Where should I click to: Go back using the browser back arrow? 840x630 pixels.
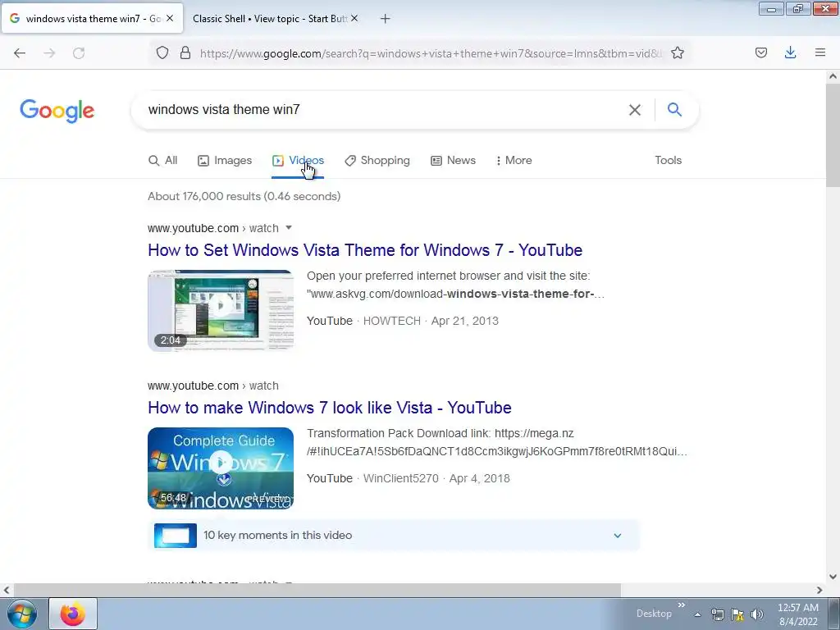tap(20, 53)
